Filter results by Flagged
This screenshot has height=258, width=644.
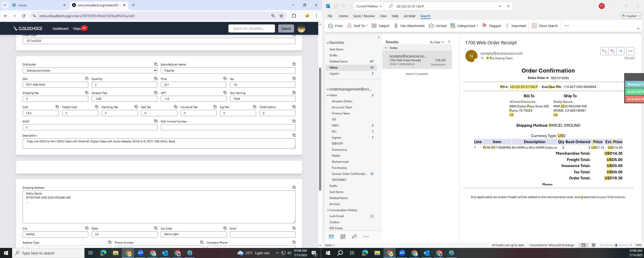tap(492, 26)
